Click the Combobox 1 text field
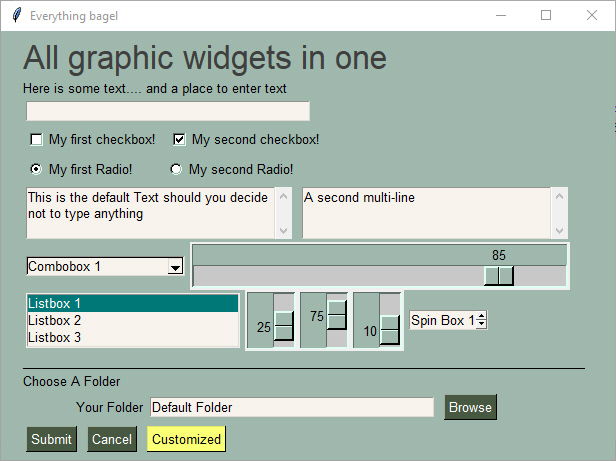616x461 pixels. (97, 266)
